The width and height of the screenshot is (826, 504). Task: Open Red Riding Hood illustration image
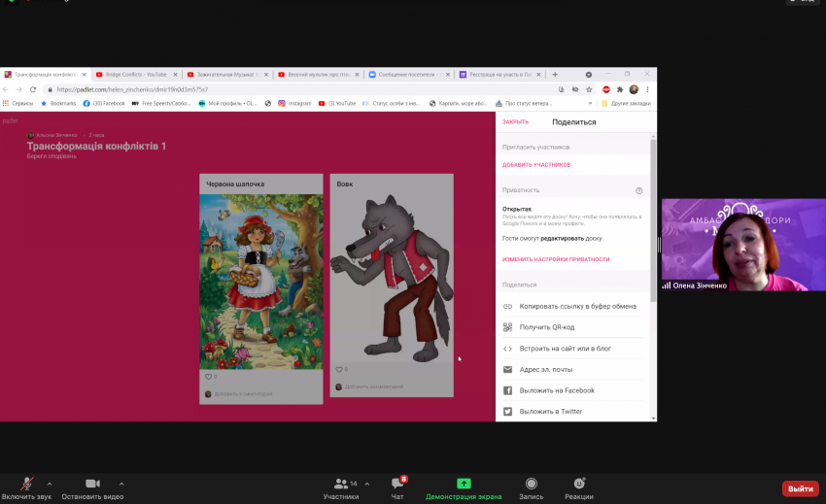tap(261, 282)
